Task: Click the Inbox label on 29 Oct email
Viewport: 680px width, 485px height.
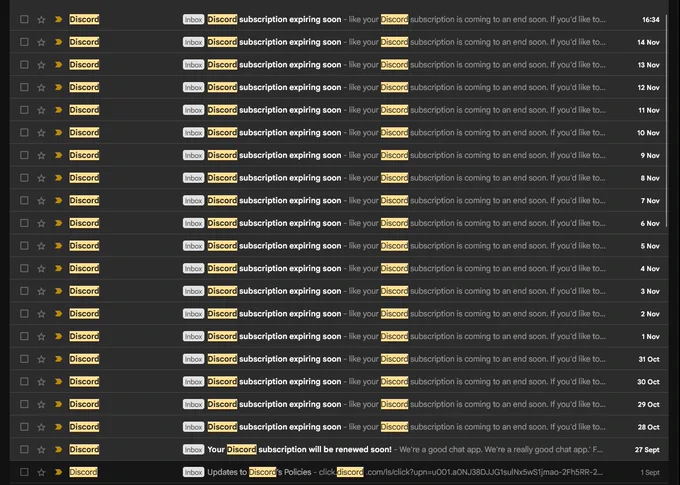Action: [x=193, y=404]
